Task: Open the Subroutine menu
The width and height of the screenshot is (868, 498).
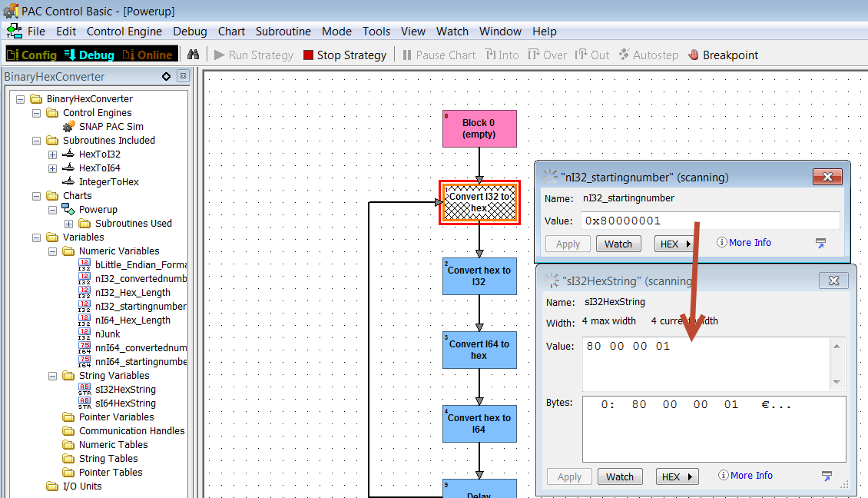Action: tap(283, 32)
